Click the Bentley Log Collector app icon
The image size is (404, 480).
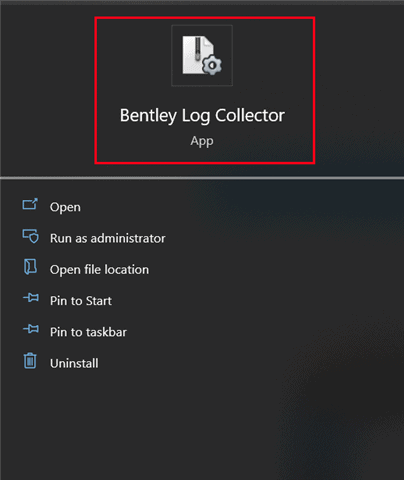[202, 55]
